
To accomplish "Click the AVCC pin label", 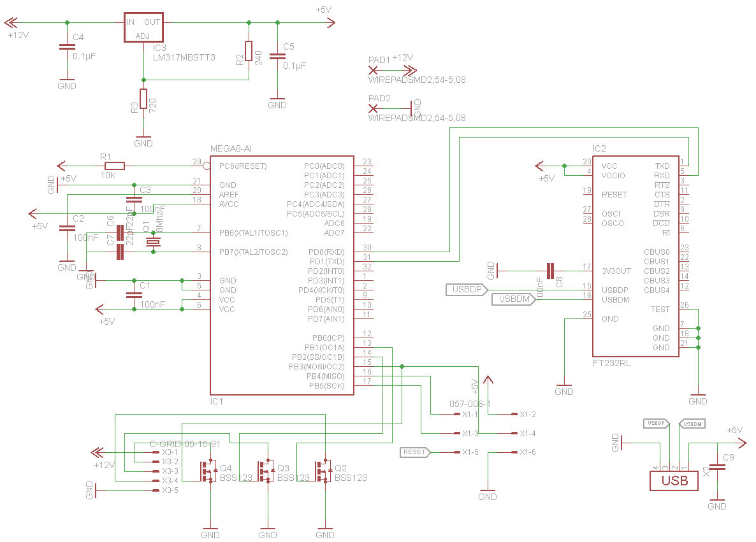I will click(229, 204).
